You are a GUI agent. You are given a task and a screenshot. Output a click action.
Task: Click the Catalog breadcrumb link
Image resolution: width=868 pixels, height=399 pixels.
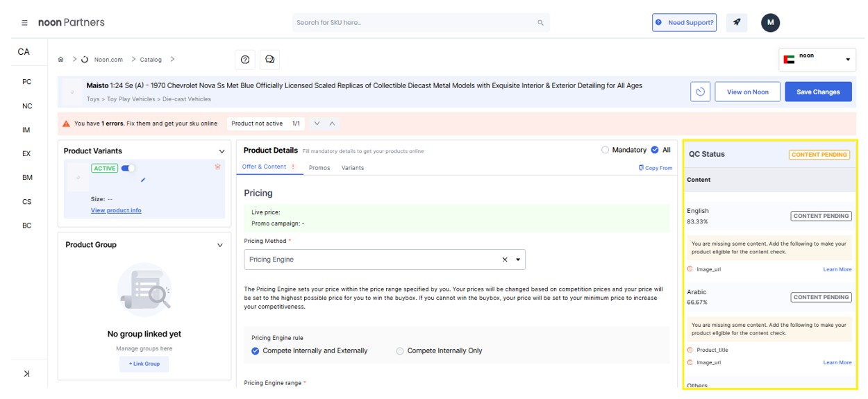click(151, 60)
